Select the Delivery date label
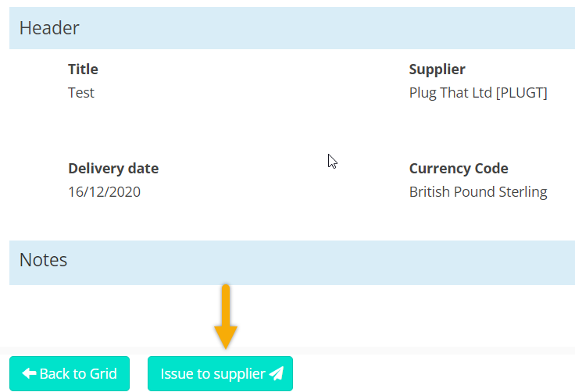Image resolution: width=575 pixels, height=392 pixels. tap(113, 169)
